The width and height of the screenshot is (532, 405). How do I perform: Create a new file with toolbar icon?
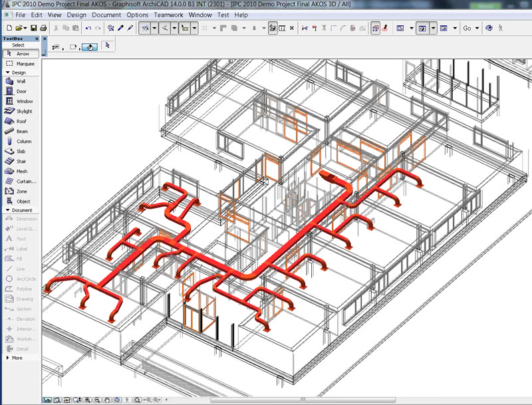click(x=9, y=28)
